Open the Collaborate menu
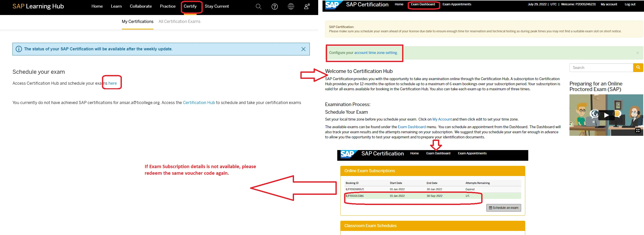 point(141,6)
